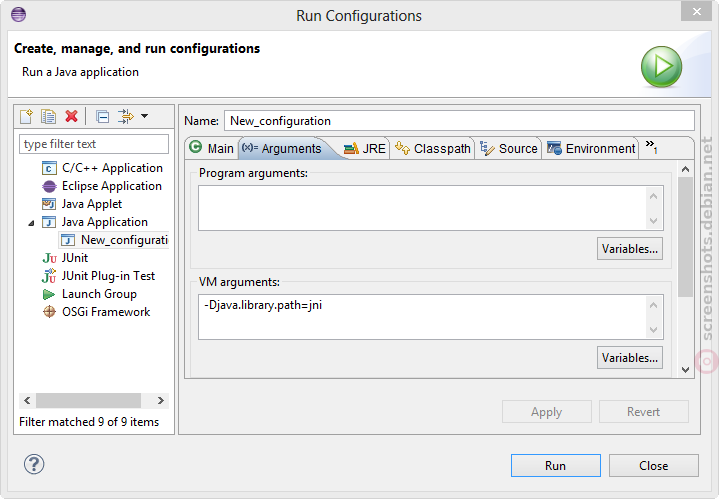
Task: Click the Collapse All toolbar icon
Action: (102, 116)
